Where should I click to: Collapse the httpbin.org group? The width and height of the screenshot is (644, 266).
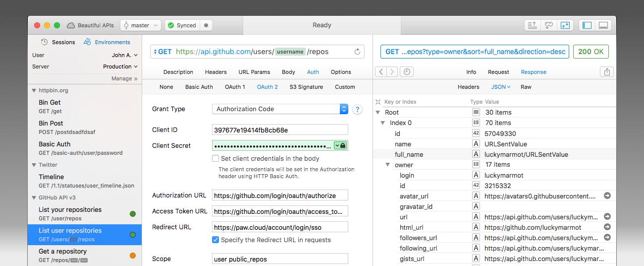point(34,91)
